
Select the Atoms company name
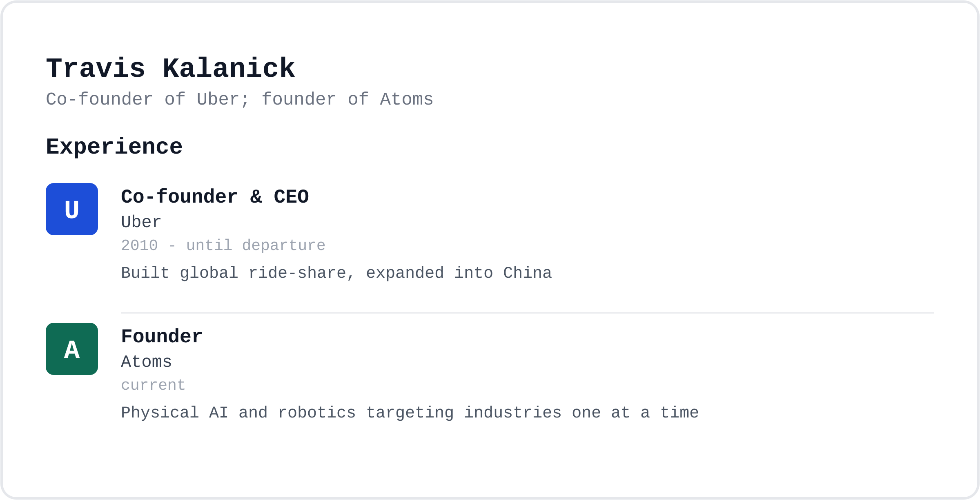coord(146,362)
